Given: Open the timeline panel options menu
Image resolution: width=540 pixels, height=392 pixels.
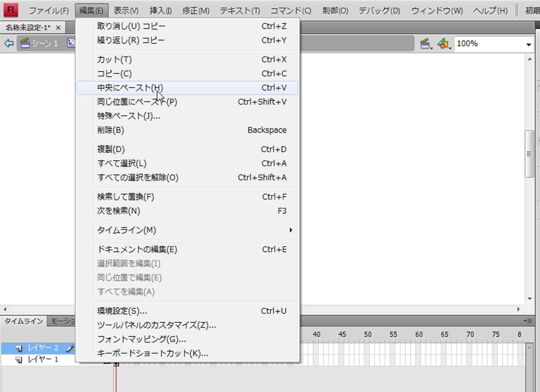Looking at the screenshot, I should coord(528,321).
